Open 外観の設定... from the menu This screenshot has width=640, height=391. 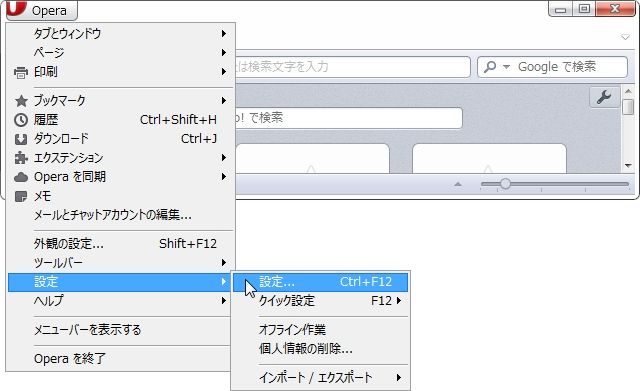pyautogui.click(x=121, y=244)
